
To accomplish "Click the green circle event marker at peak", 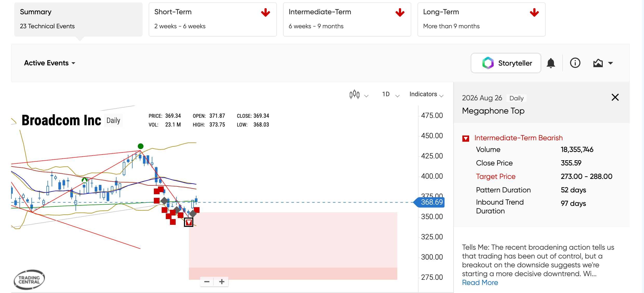I will (x=141, y=146).
